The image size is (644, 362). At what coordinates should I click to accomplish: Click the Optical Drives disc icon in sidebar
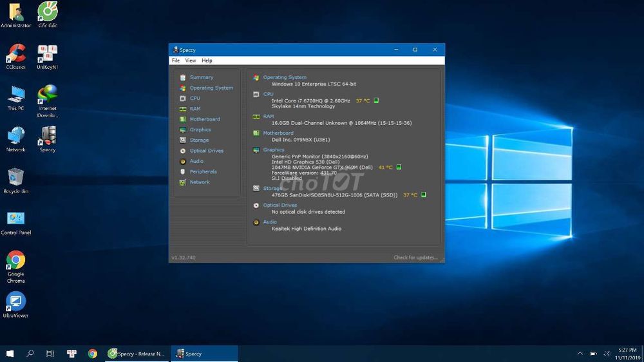pos(183,151)
